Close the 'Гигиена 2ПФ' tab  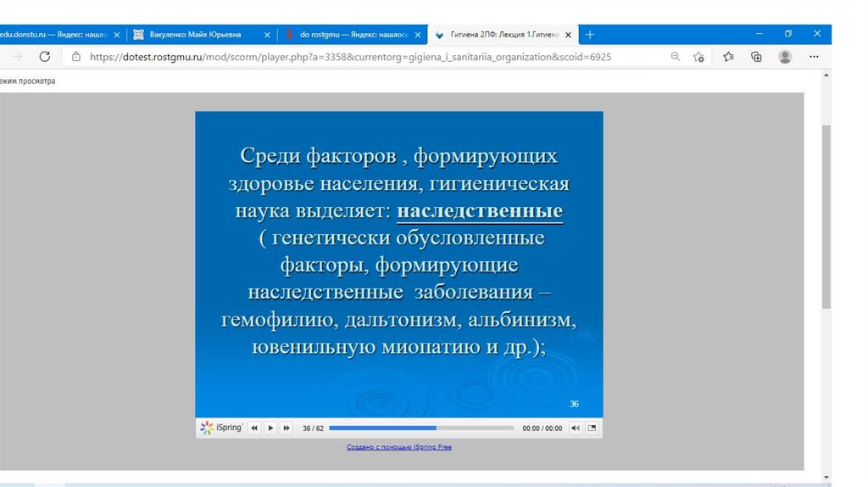coord(568,35)
